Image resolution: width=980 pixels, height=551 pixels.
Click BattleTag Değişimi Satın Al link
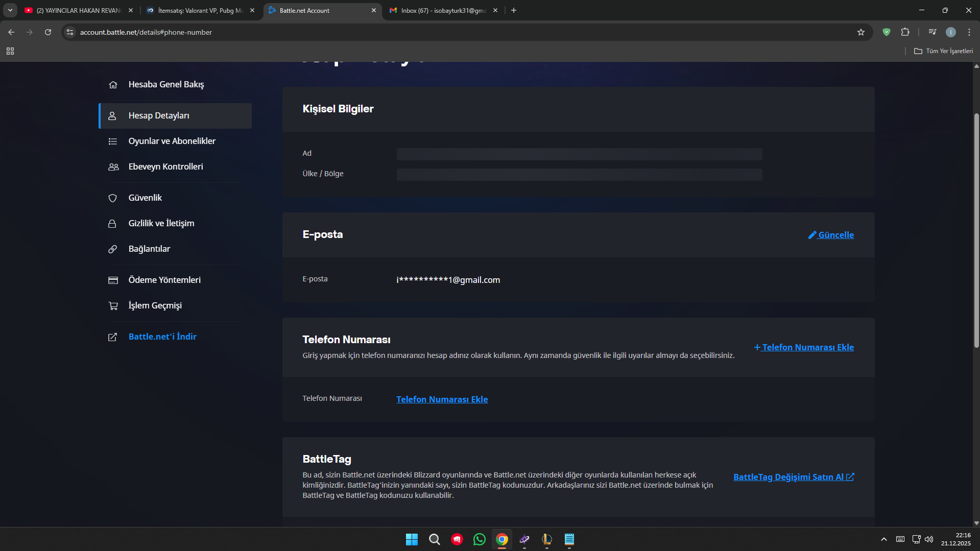coord(794,477)
